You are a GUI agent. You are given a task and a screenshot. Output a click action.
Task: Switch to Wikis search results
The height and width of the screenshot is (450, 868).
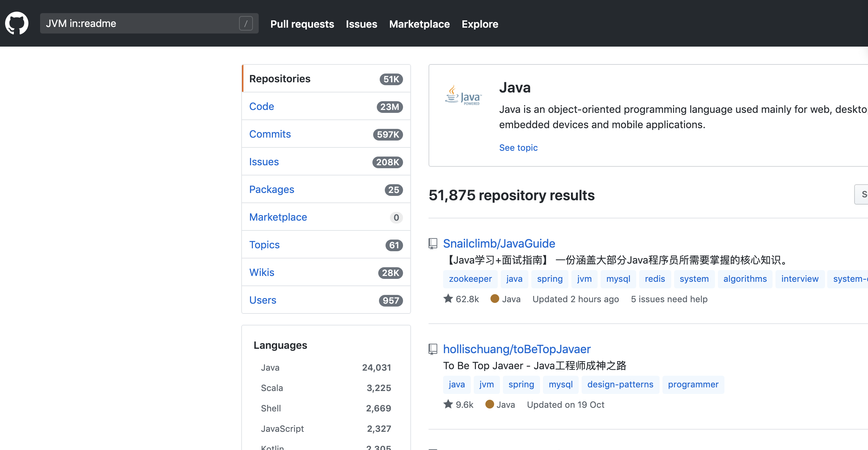point(262,272)
